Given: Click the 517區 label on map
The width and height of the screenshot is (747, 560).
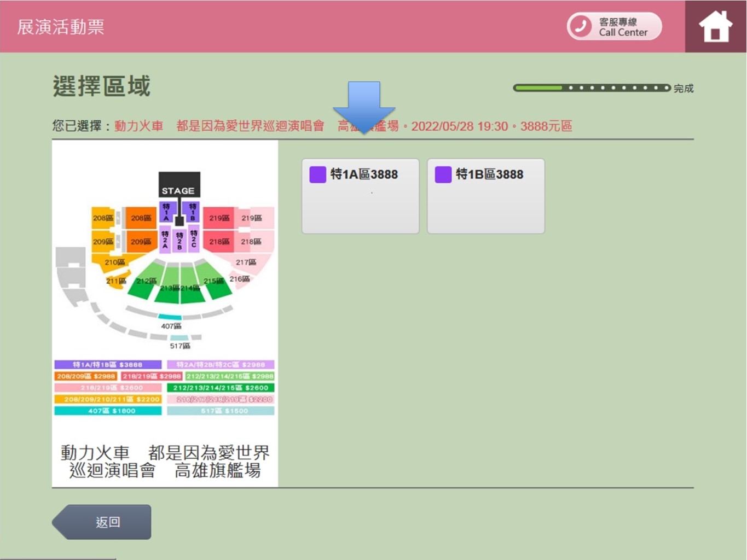Looking at the screenshot, I should (x=180, y=346).
